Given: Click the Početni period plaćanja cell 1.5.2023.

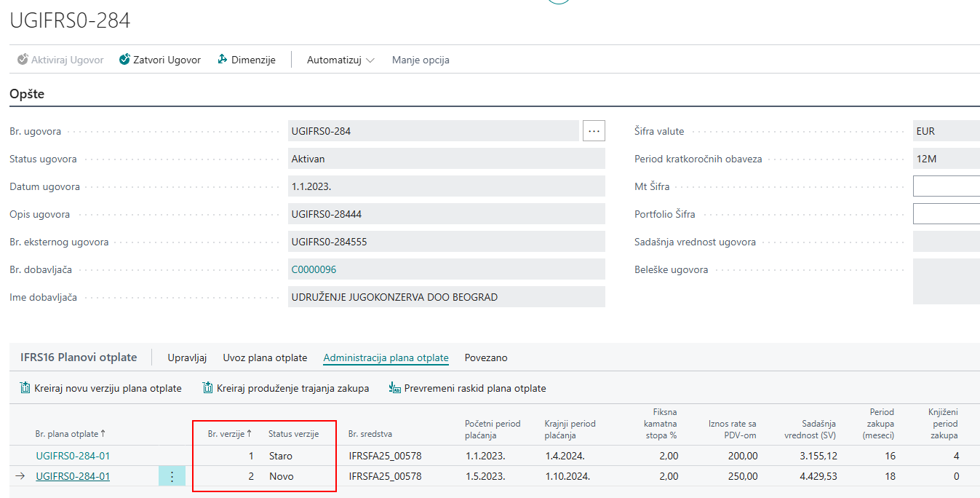Looking at the screenshot, I should click(x=486, y=476).
